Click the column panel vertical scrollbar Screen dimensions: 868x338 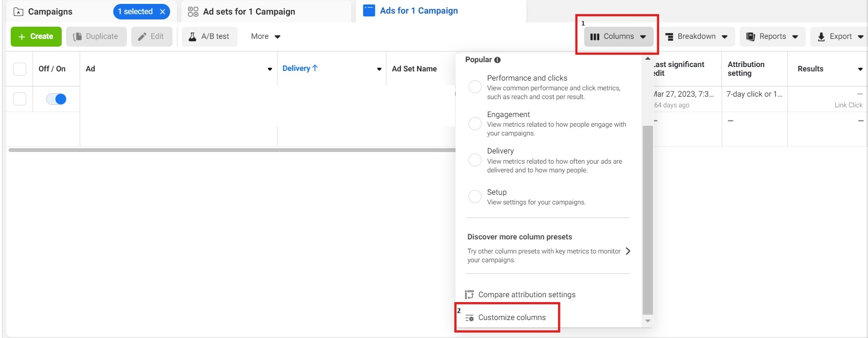tap(647, 219)
